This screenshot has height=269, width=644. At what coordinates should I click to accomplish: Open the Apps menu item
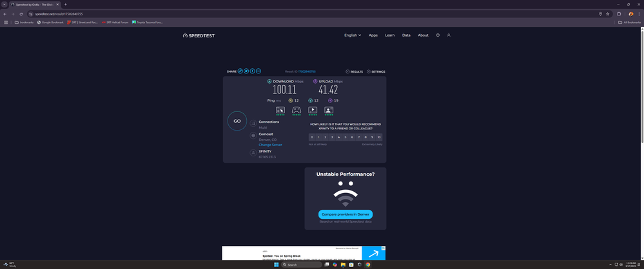[x=373, y=35]
